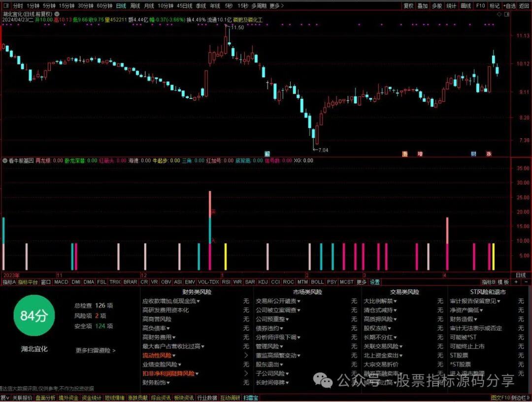
Task: Select the 扫雷宝 bottom tab
Action: click(x=251, y=398)
